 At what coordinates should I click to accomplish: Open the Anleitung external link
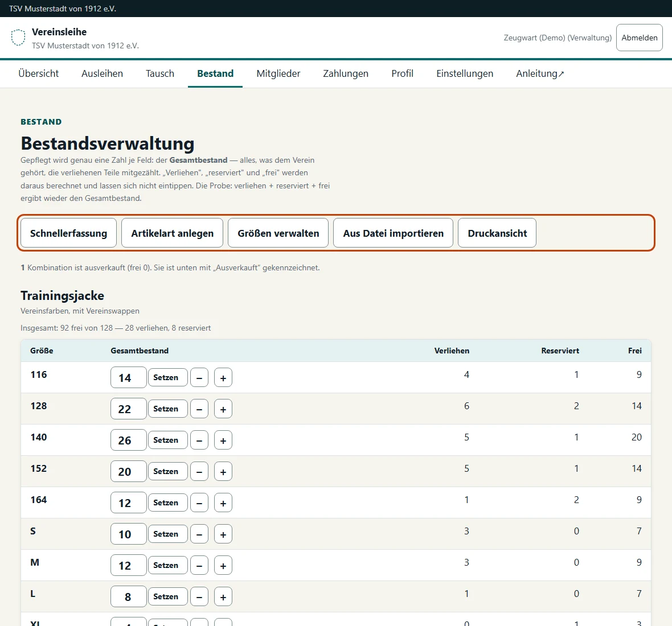[x=540, y=73]
